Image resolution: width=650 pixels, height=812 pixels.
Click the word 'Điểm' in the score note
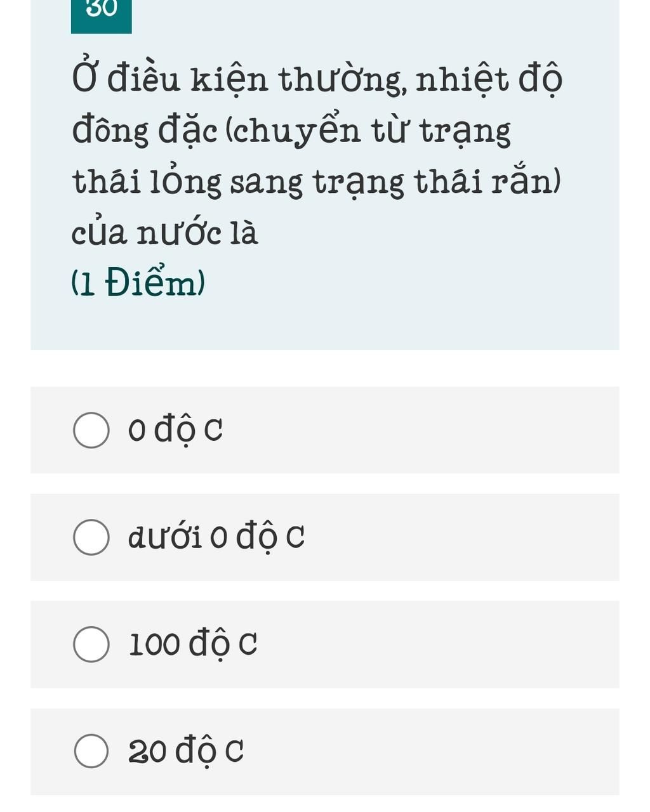(152, 282)
